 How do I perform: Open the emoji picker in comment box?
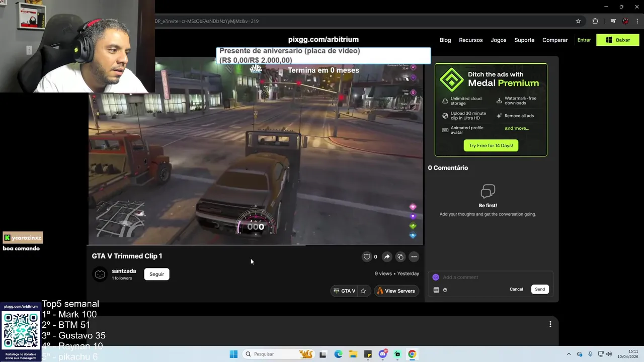coord(445,290)
